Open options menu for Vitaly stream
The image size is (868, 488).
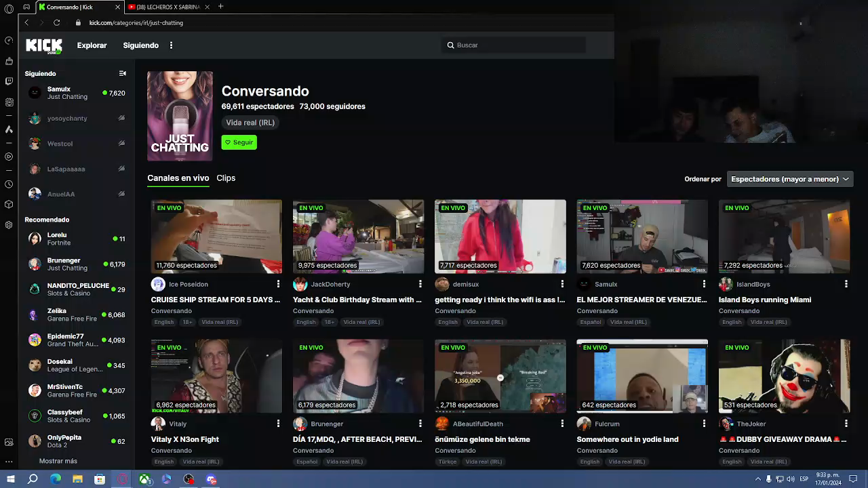[278, 424]
